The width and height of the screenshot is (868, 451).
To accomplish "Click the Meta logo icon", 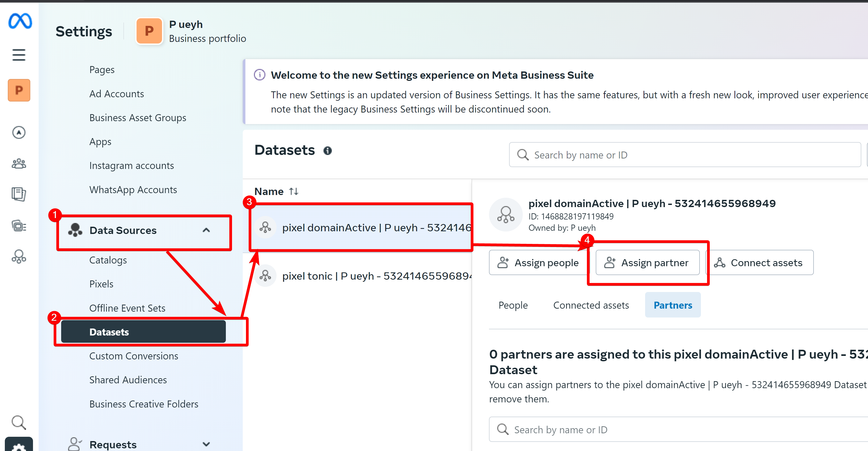I will point(20,21).
